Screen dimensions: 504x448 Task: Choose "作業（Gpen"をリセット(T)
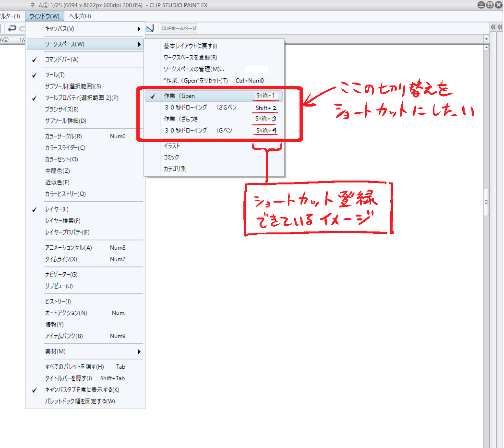click(214, 81)
